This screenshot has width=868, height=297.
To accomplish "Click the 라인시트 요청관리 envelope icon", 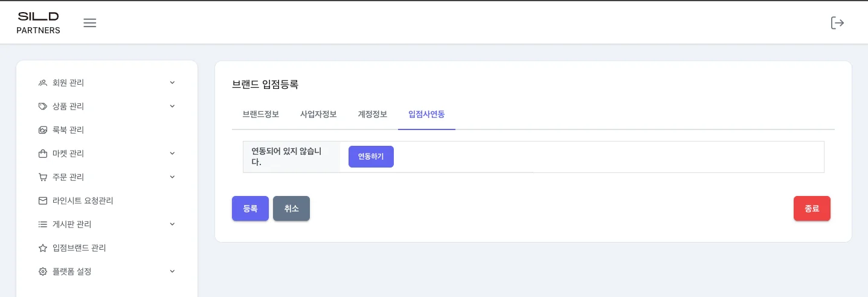I will [43, 201].
